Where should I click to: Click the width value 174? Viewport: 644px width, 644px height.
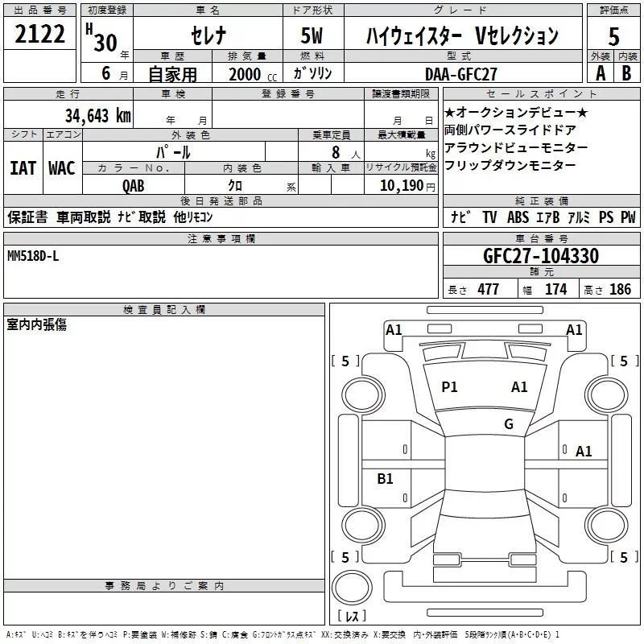[x=555, y=289]
